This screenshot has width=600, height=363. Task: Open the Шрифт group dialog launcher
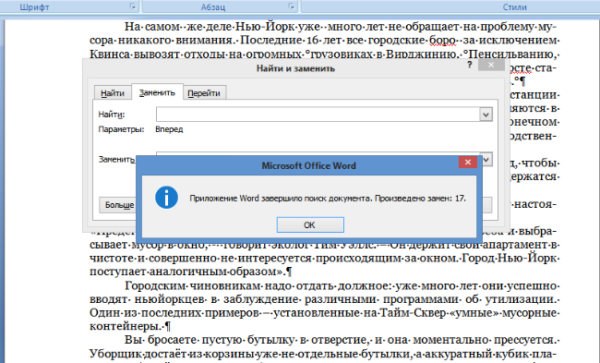pyautogui.click(x=133, y=6)
